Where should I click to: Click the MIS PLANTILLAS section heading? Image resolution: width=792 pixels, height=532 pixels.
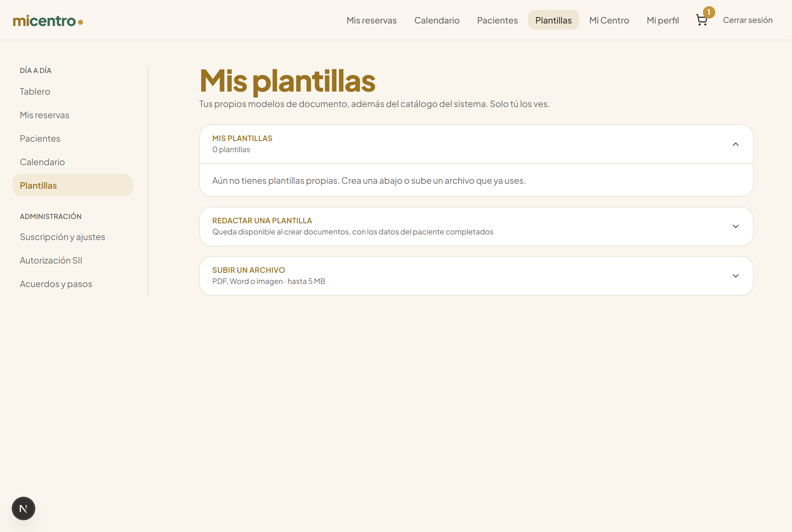point(242,139)
